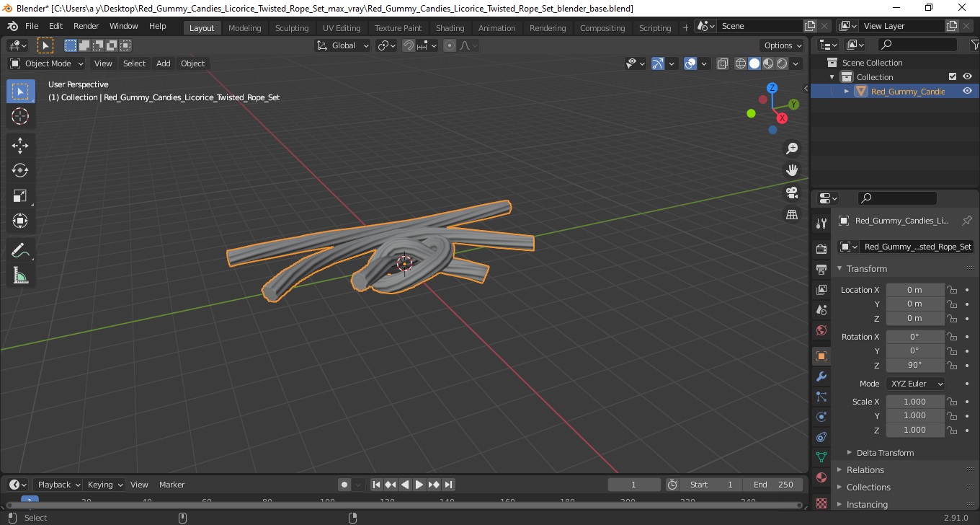
Task: Open the World properties tab
Action: tap(821, 330)
